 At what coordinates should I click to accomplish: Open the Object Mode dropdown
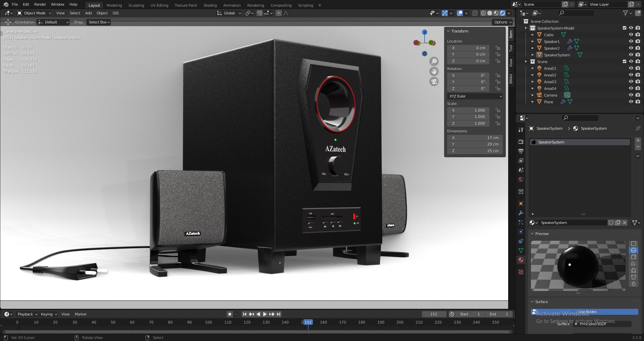pyautogui.click(x=34, y=13)
